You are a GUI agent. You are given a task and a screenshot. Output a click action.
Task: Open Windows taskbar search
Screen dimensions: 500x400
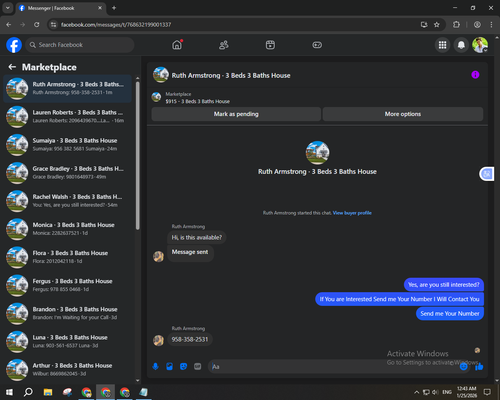(28, 392)
